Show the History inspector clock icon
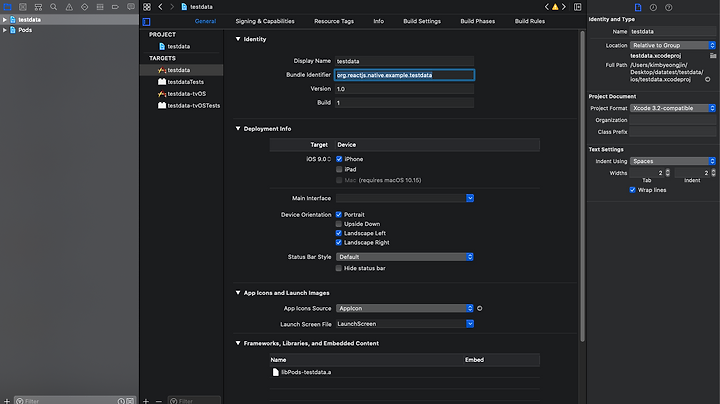 click(654, 7)
